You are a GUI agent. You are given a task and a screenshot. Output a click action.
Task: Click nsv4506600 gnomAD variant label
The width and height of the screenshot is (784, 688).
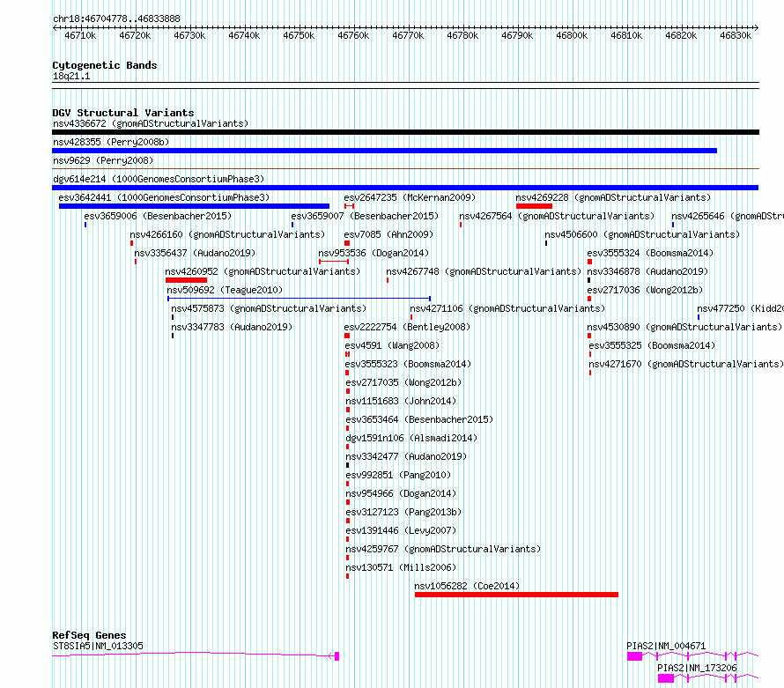coord(642,234)
